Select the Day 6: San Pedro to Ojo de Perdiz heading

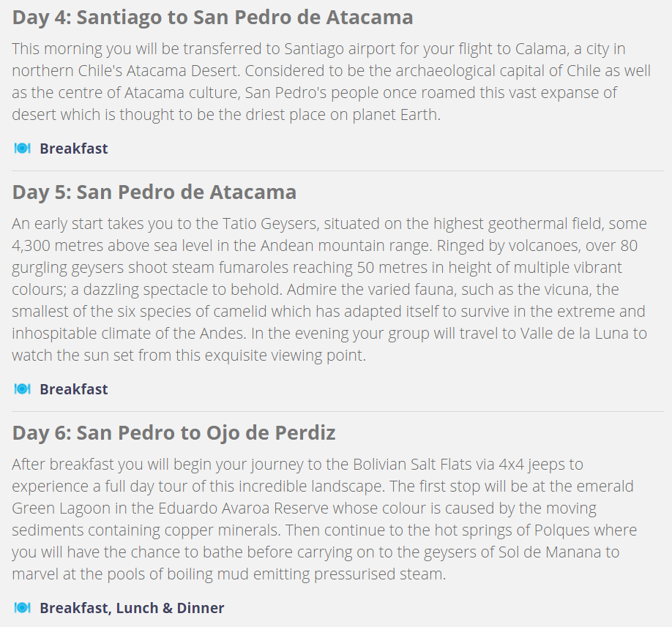(x=173, y=433)
